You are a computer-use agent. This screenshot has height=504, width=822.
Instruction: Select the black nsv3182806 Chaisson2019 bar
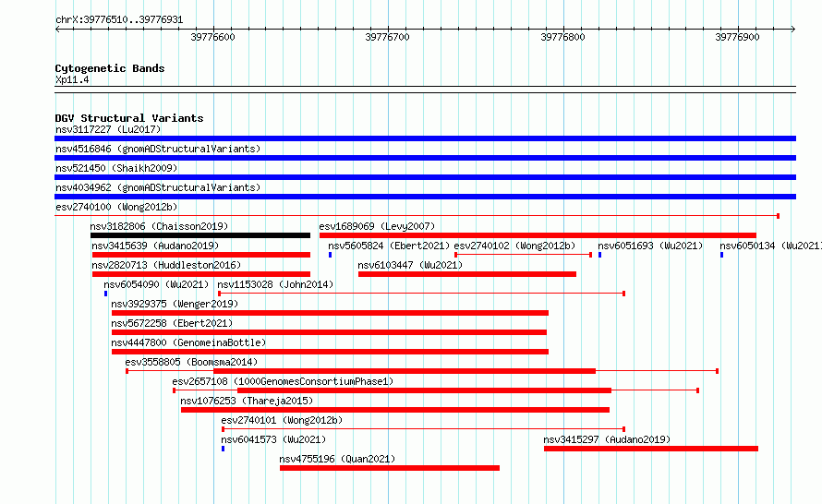click(x=200, y=235)
